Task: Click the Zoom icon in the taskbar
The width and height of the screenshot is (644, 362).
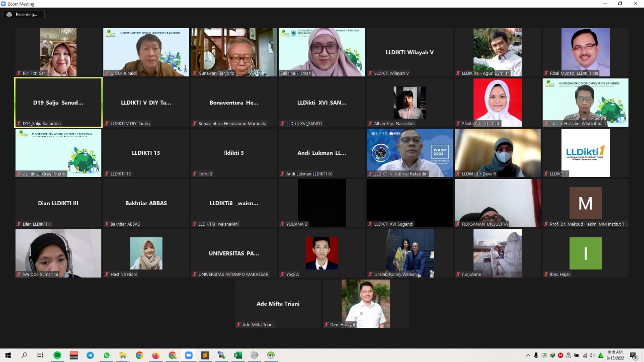Action: point(189,355)
